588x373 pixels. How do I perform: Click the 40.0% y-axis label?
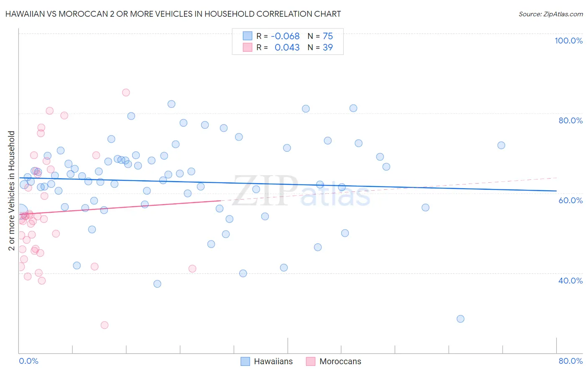pos(571,281)
